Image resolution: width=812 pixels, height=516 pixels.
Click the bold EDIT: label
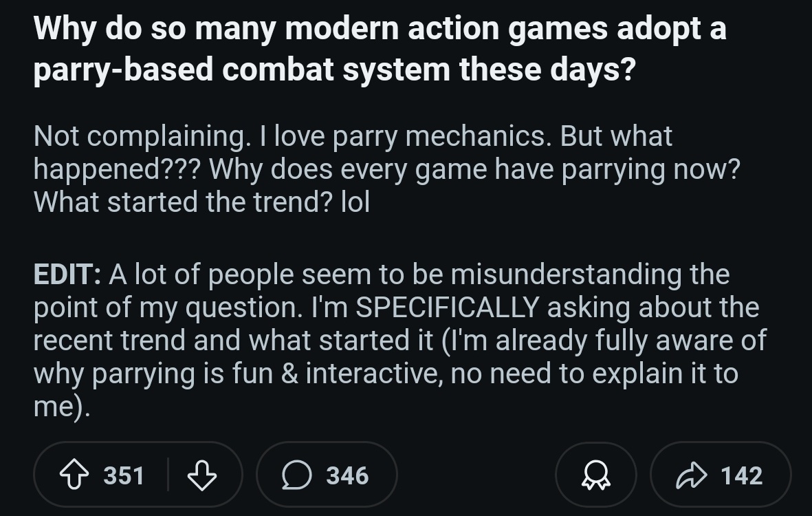click(x=67, y=274)
